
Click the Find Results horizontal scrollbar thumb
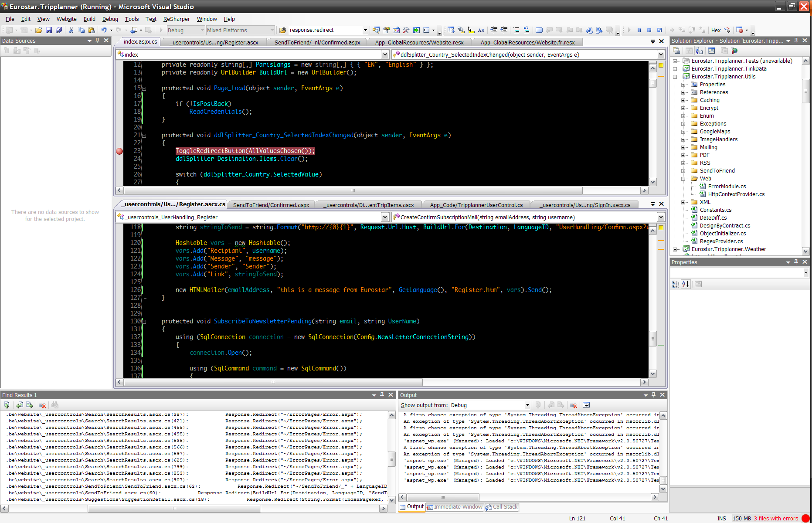174,508
